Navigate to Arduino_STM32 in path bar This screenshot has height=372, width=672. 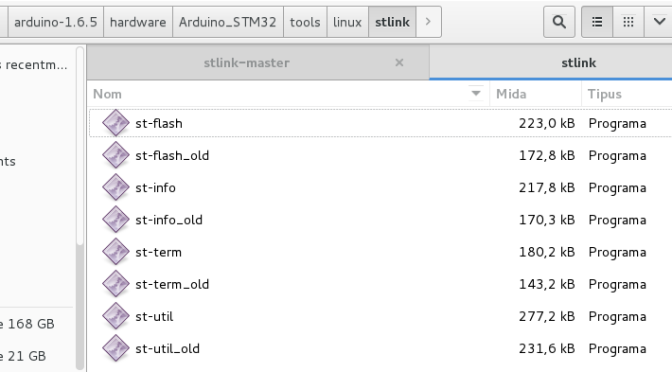(228, 22)
